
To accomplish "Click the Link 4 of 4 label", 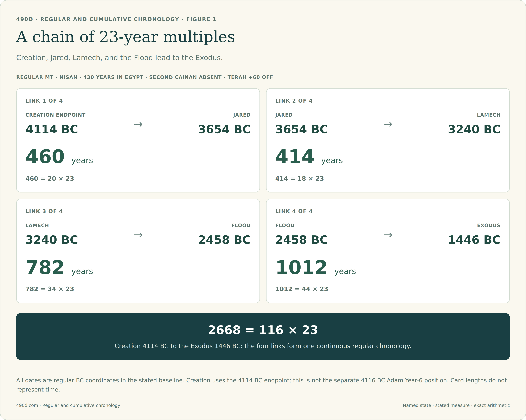I will coord(294,211).
